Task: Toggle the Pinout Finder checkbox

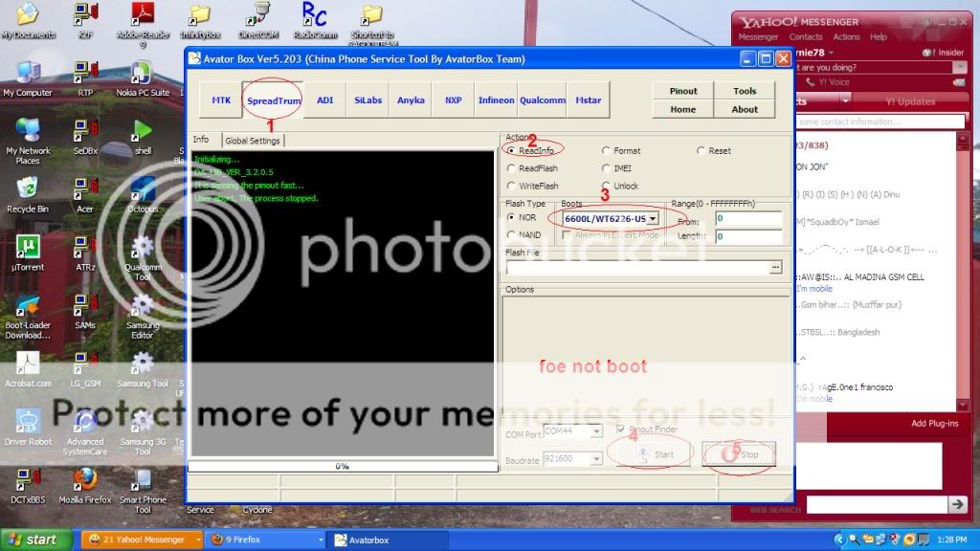Action: tap(622, 430)
